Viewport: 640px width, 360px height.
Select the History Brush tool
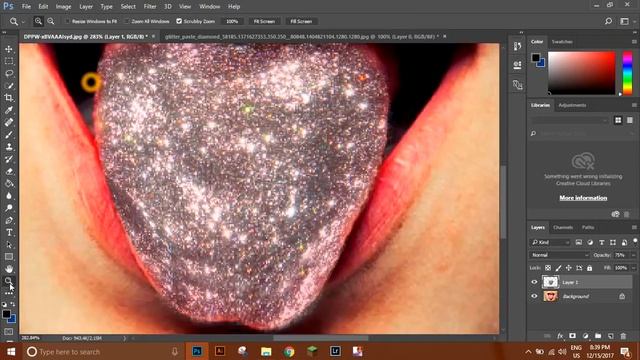(9, 159)
